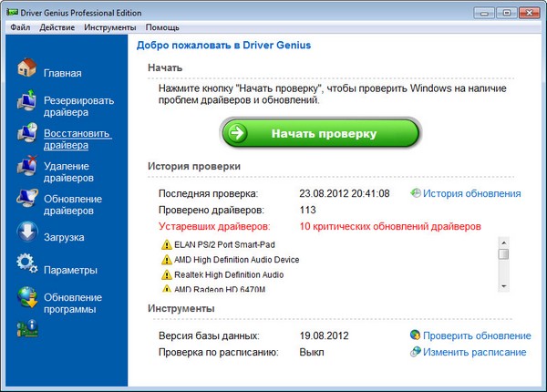Click the last scan date 23.08.2012 20:41:08
This screenshot has height=392, width=547.
click(345, 193)
